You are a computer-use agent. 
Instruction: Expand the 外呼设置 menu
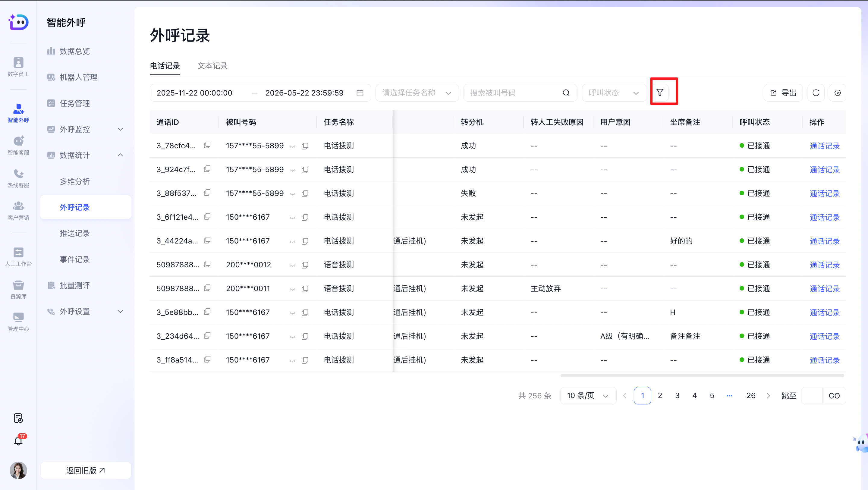[86, 311]
